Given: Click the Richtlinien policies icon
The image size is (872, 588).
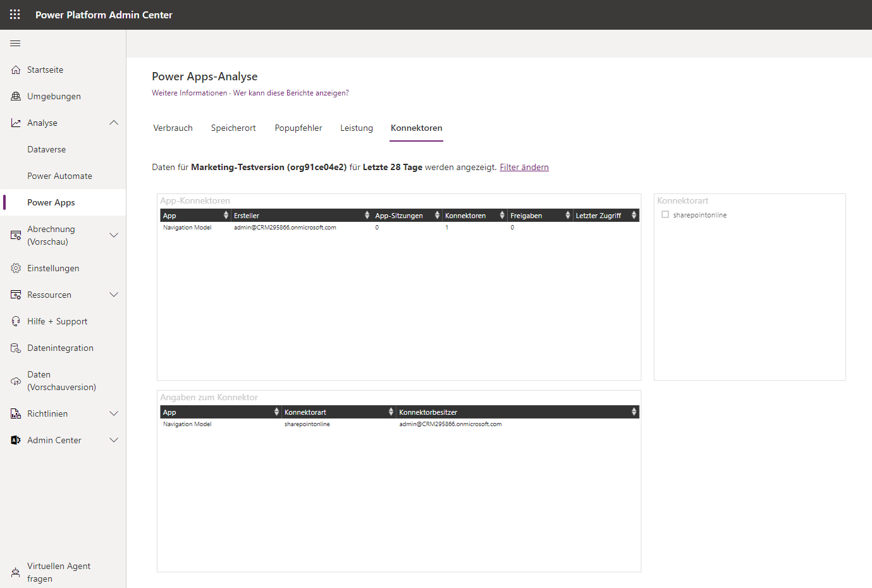Looking at the screenshot, I should (x=16, y=414).
